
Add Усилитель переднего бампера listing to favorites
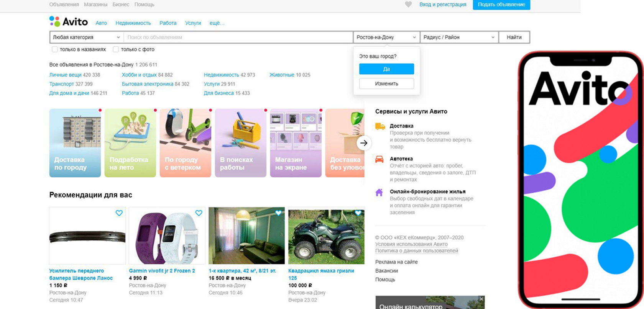(x=119, y=213)
